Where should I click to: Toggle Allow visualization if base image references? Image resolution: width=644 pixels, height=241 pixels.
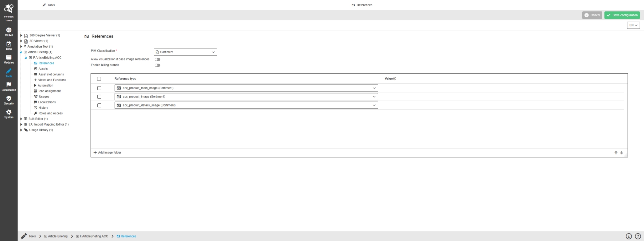pyautogui.click(x=157, y=60)
